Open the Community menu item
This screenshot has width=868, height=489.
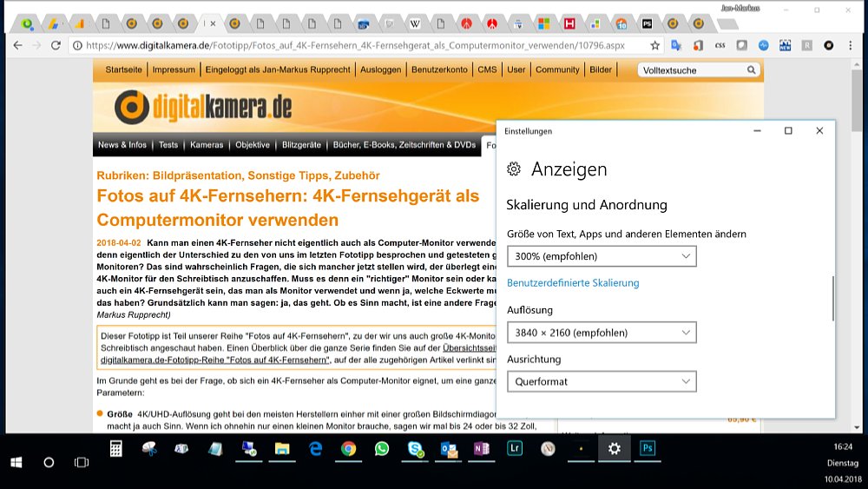[x=557, y=69]
